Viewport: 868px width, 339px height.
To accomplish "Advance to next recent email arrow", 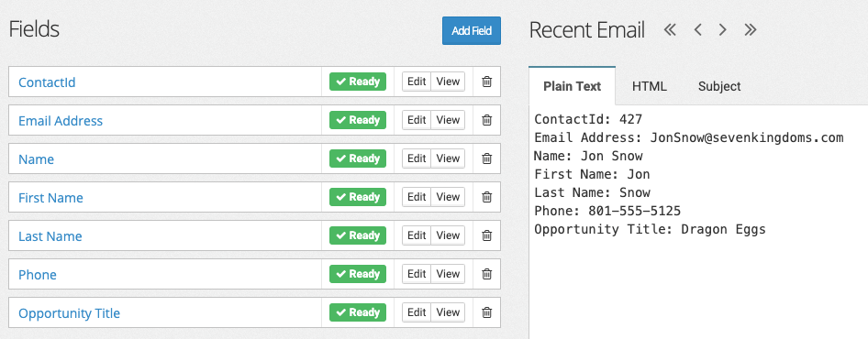I will tap(722, 30).
